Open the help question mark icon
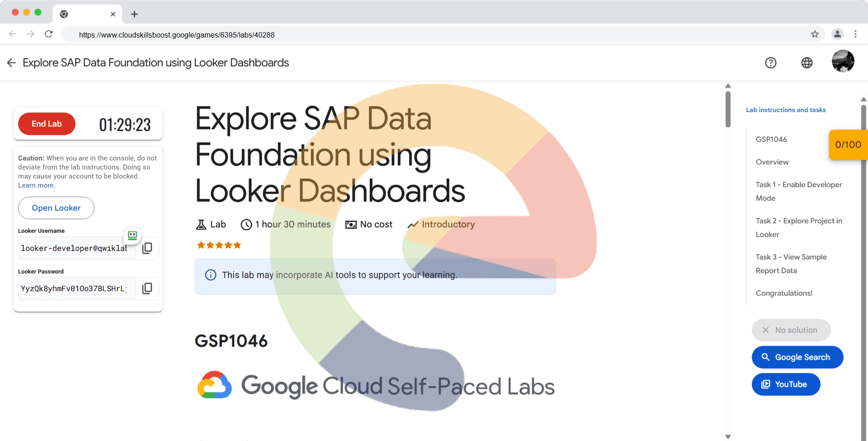 click(x=771, y=63)
